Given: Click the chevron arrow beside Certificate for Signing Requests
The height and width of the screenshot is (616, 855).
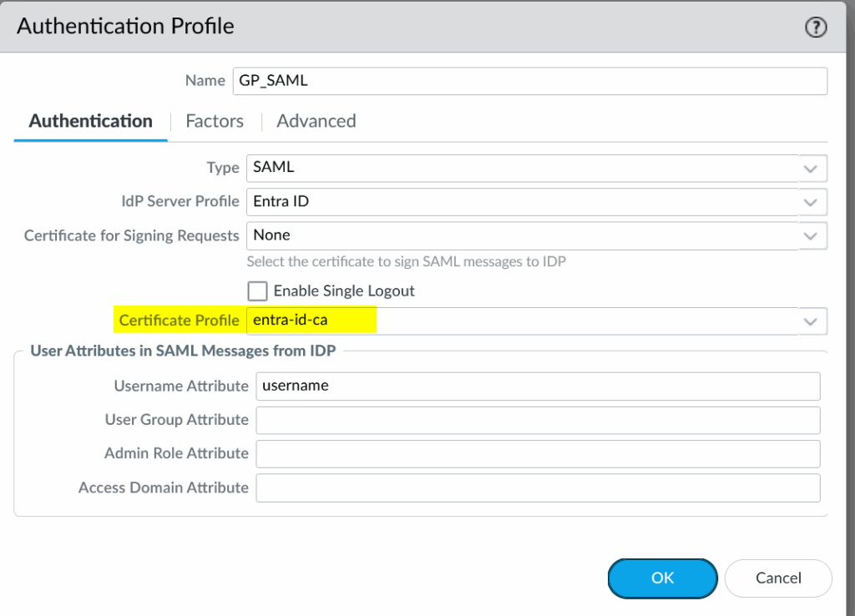Looking at the screenshot, I should 810,236.
